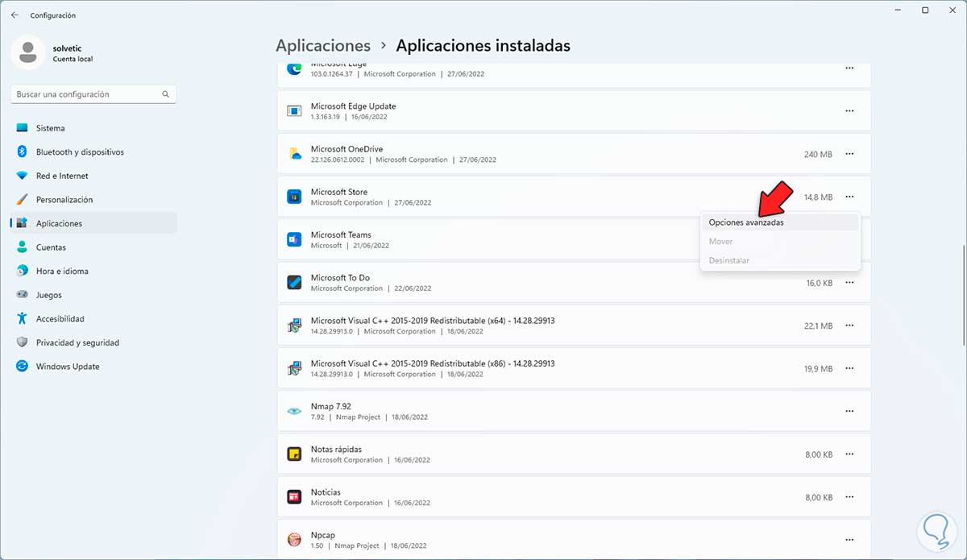
Task: Click the 19,9 MB size value
Action: (x=818, y=369)
